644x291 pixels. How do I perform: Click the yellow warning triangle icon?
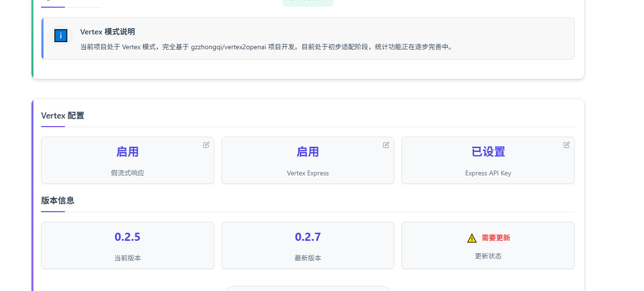[x=472, y=238]
